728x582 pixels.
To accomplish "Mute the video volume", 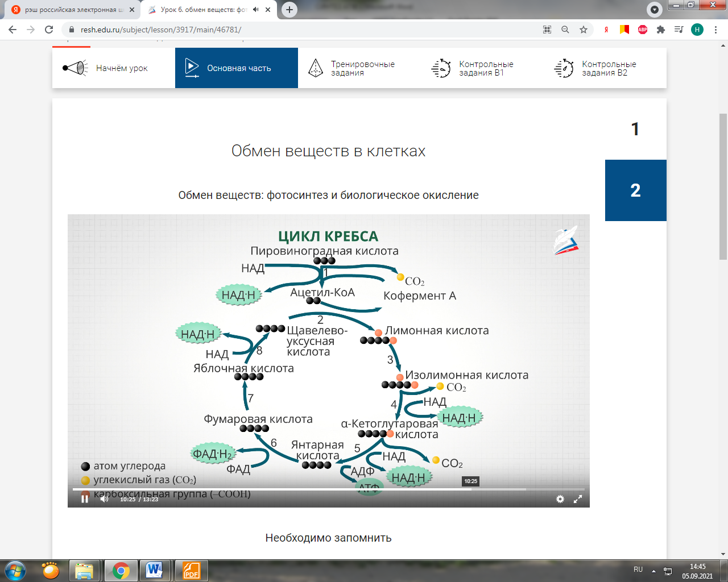I will [x=104, y=499].
